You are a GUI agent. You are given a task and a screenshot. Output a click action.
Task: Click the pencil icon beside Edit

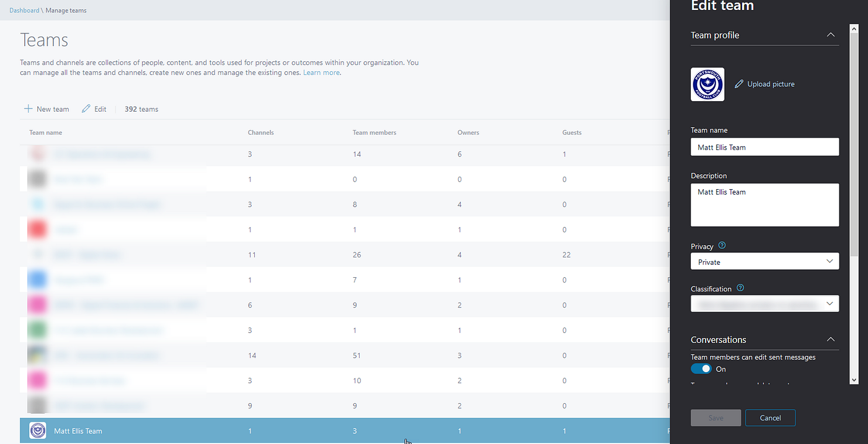[86, 109]
